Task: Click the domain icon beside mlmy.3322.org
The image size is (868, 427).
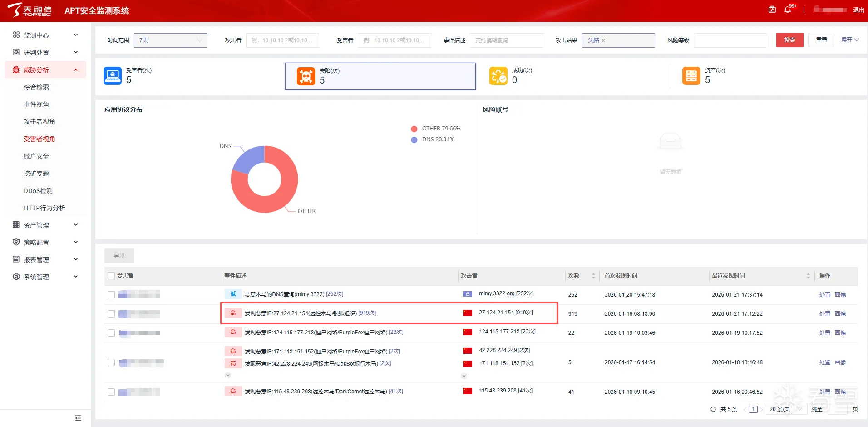Action: click(468, 294)
